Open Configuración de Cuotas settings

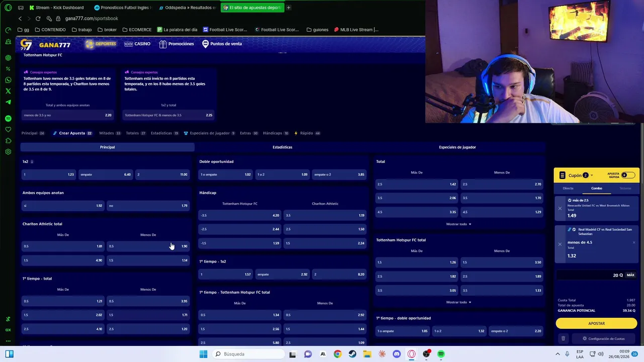603,339
